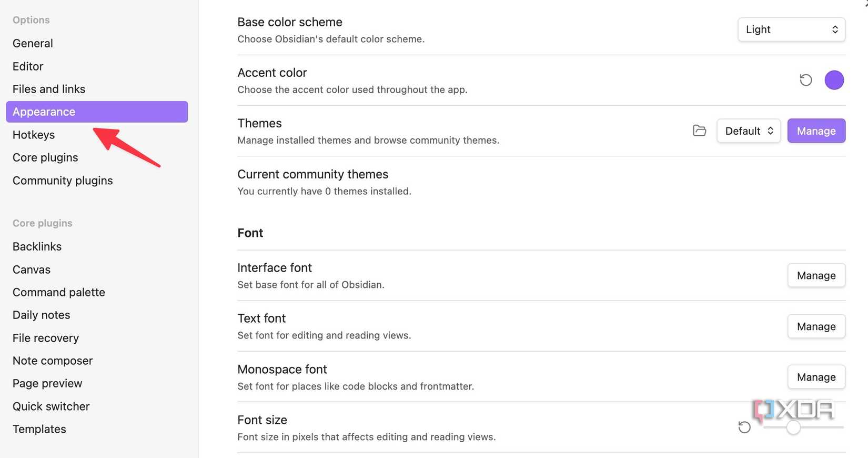Reset the accent color to default
Screen dimensions: 868x458
(x=805, y=80)
